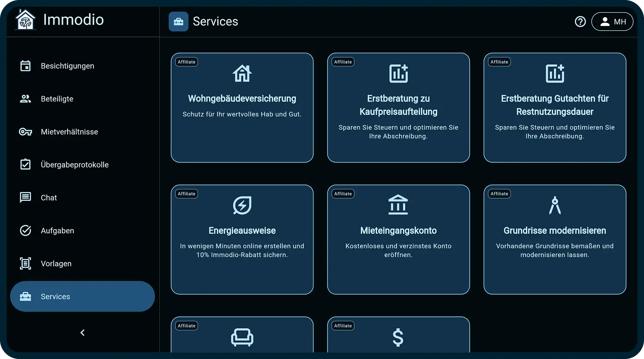
Task: Click the Chat message icon
Action: click(25, 198)
